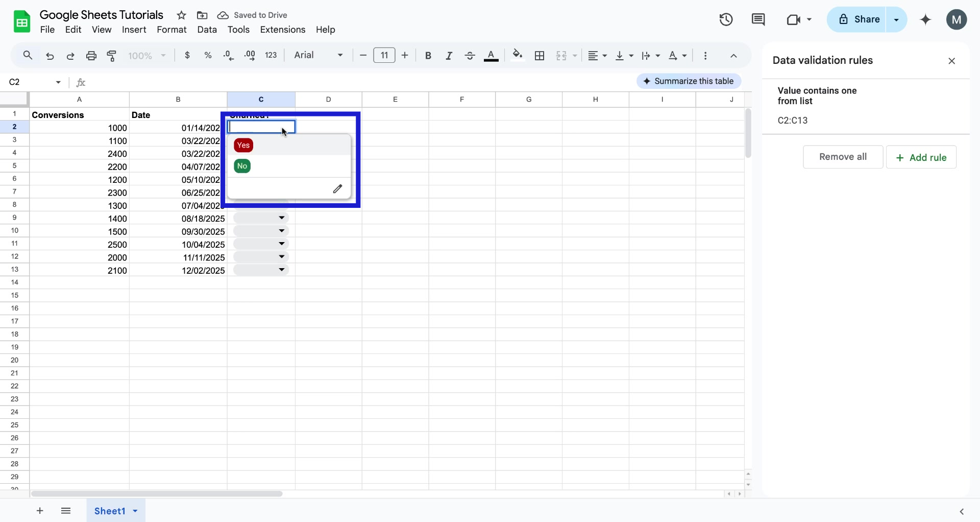The width and height of the screenshot is (980, 522).
Task: Print the spreadsheet
Action: [x=91, y=56]
